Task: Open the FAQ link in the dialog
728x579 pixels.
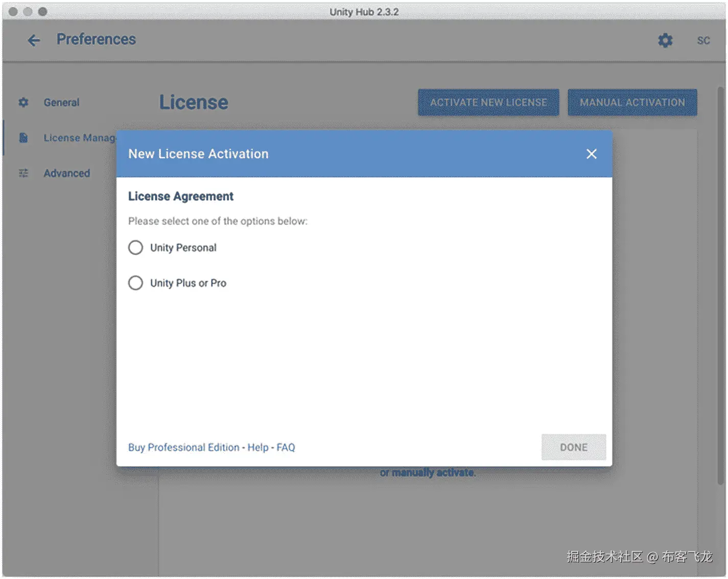Action: (x=286, y=447)
